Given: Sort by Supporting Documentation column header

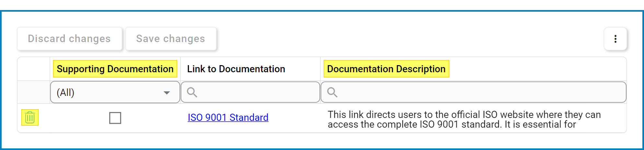Looking at the screenshot, I should click(115, 69).
